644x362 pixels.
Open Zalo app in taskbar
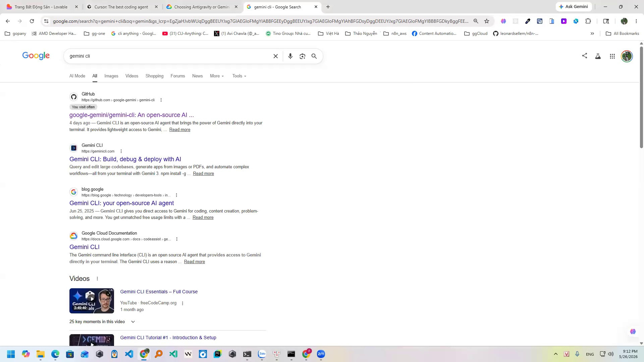pos(262,354)
